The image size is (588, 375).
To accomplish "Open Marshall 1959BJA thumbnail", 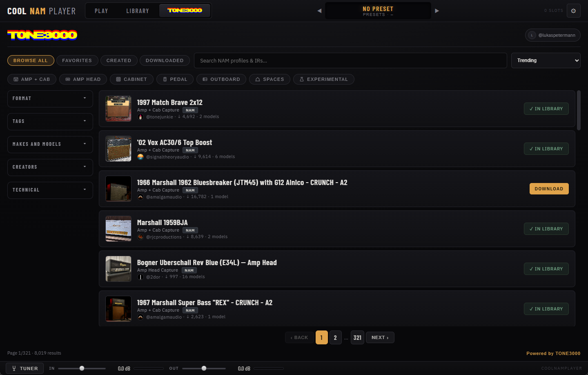I will point(118,229).
